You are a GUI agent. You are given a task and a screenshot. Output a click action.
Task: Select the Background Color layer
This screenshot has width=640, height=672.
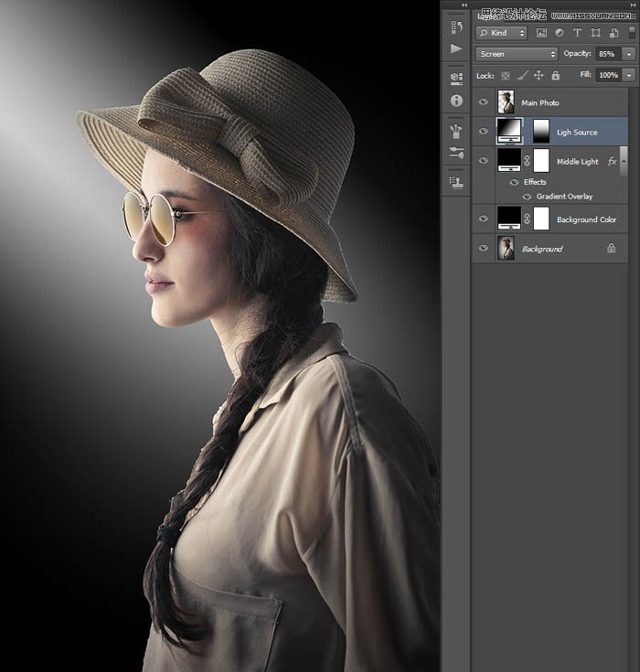[586, 219]
